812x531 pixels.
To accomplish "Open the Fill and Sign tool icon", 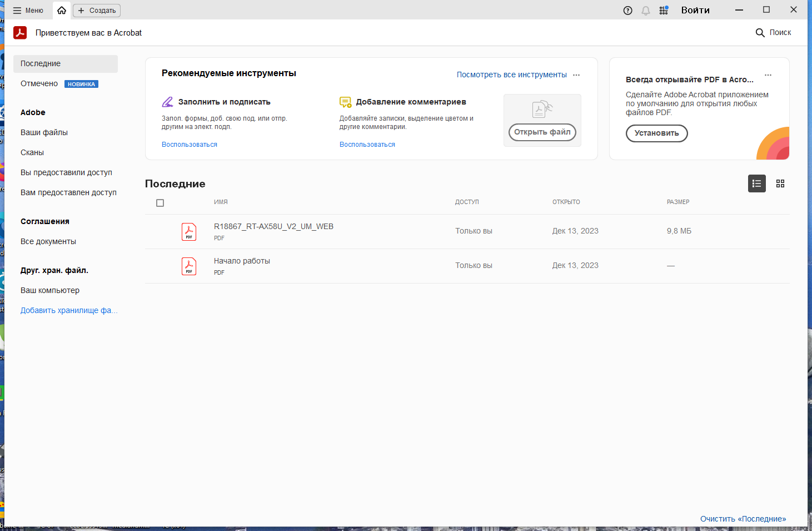I will point(168,102).
